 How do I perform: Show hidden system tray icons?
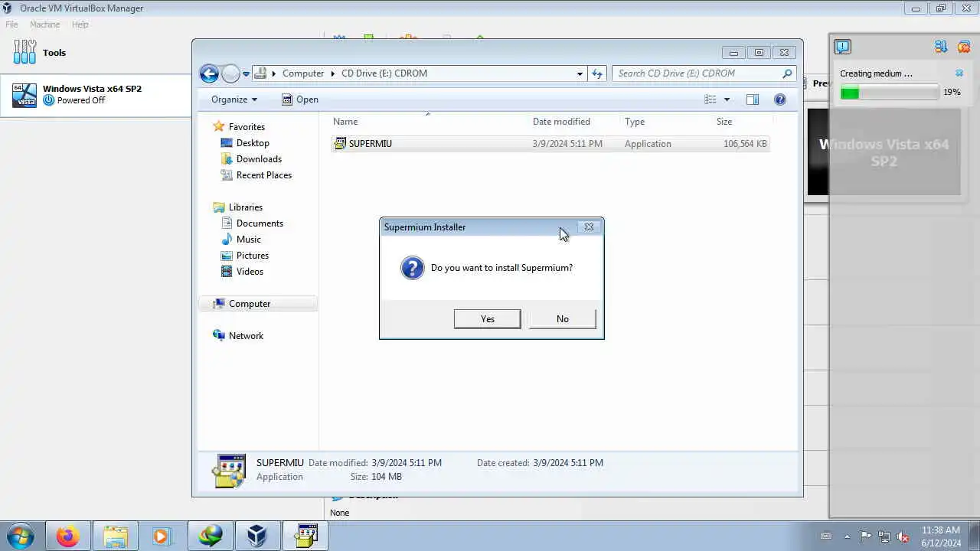click(x=846, y=536)
